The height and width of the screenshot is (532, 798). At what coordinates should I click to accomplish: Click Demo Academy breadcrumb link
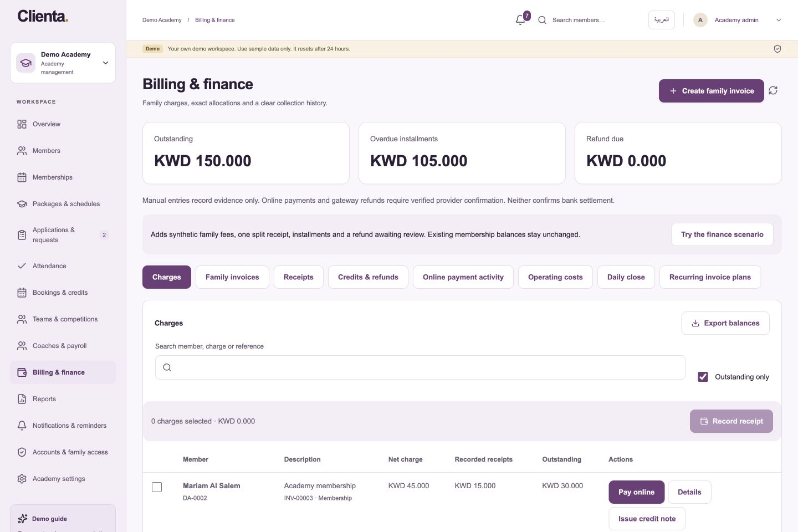click(162, 20)
